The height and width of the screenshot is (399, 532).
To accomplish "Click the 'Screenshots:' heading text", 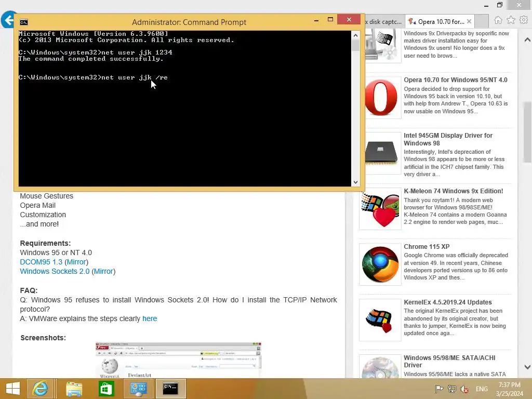I will (43, 338).
